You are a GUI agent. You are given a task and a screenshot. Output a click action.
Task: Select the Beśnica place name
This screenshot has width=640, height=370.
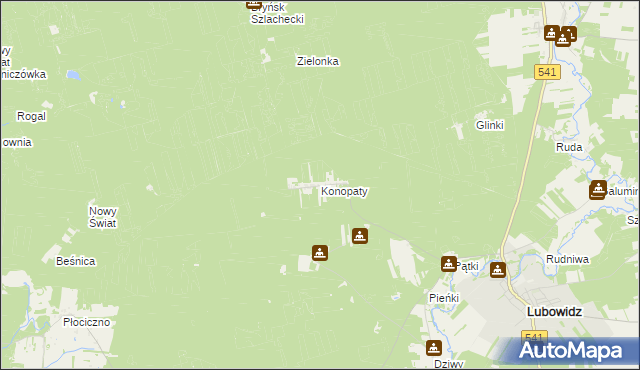(x=76, y=261)
